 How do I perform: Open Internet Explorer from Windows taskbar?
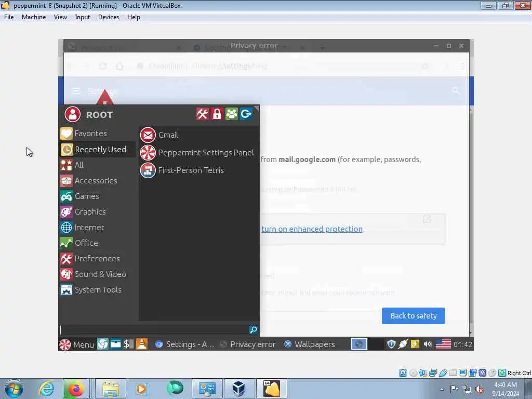tap(46, 389)
